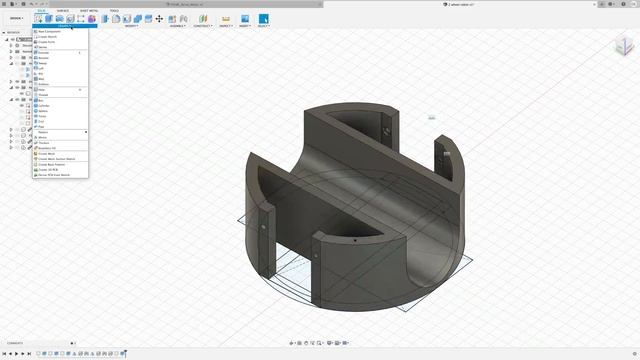Choose Create Mesh Section Sketch entry
The height and width of the screenshot is (360, 640).
[x=60, y=159]
